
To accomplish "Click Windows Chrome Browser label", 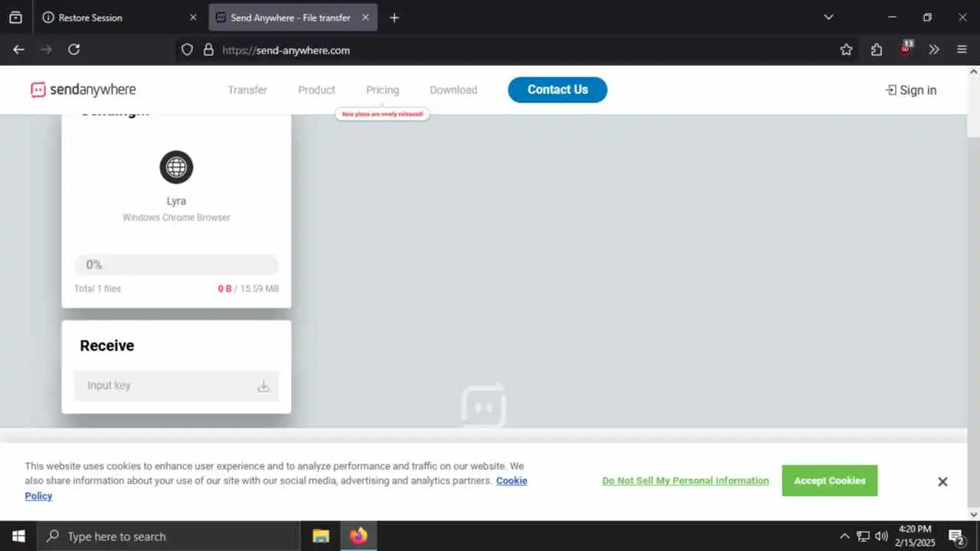I will click(176, 217).
